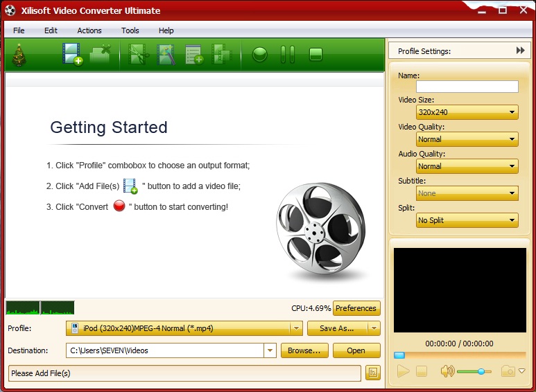The height and width of the screenshot is (392, 536).
Task: Click the Christmas tree skin icon
Action: pyautogui.click(x=19, y=55)
